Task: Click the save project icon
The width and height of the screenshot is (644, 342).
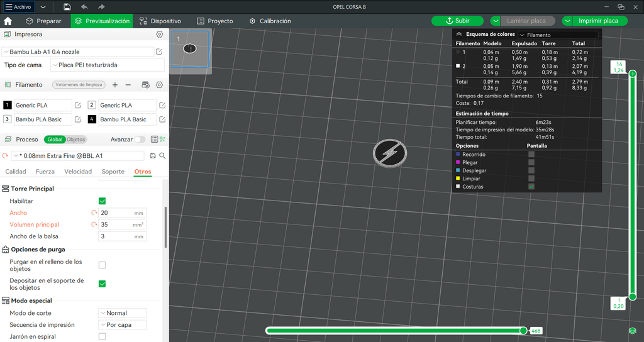Action: (67, 7)
